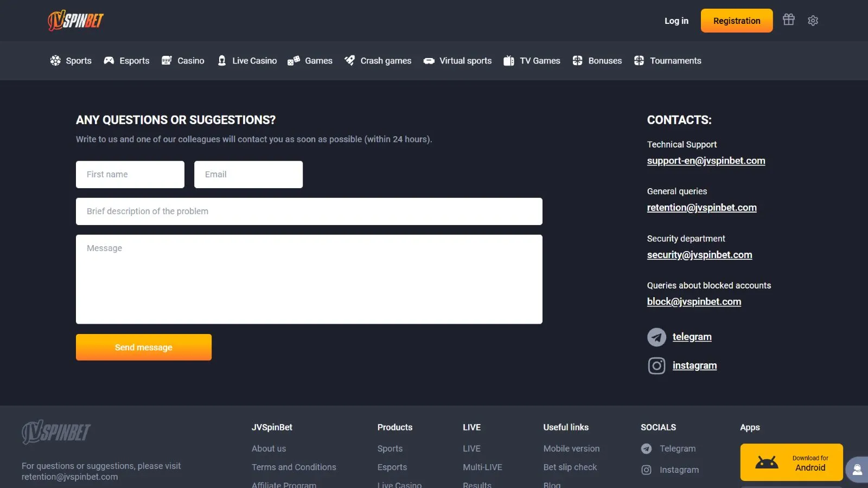Click the Instagram camera icon in contacts
Image resolution: width=868 pixels, height=488 pixels.
click(656, 366)
